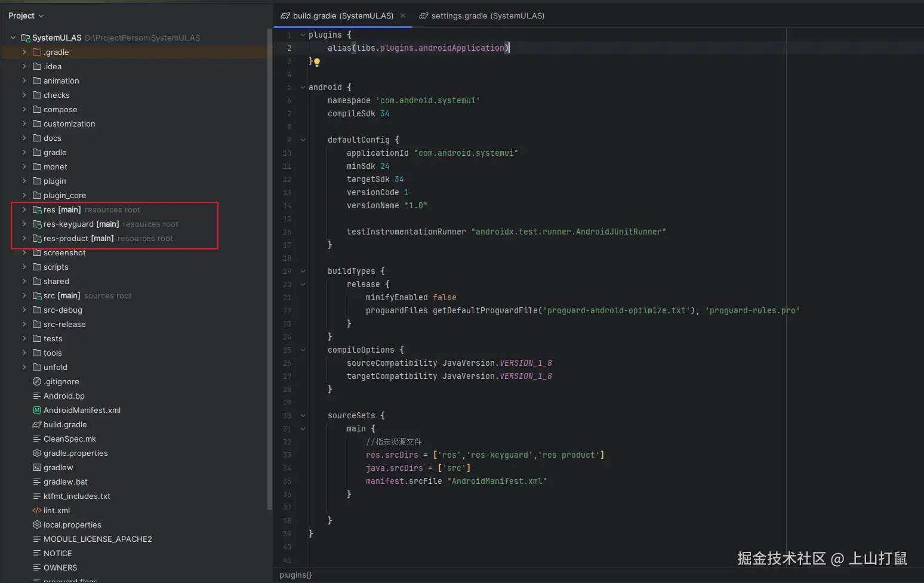
Task: Click minifyEnabled false on line 21
Action: coord(411,297)
